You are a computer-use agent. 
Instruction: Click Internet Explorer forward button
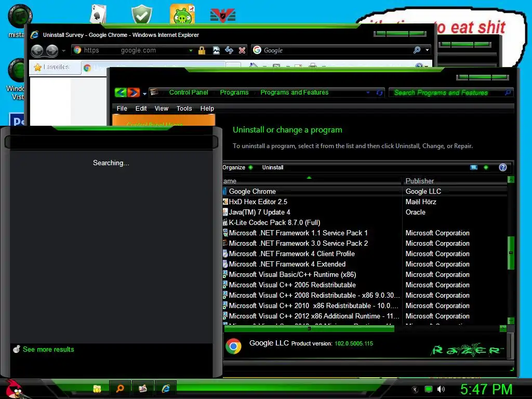52,50
